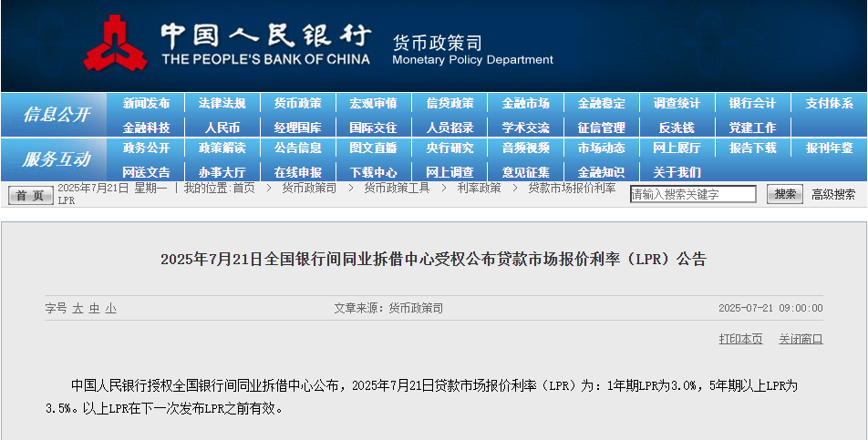This screenshot has width=868, height=440.
Task: Visit 网送文告 page
Action: 146,172
